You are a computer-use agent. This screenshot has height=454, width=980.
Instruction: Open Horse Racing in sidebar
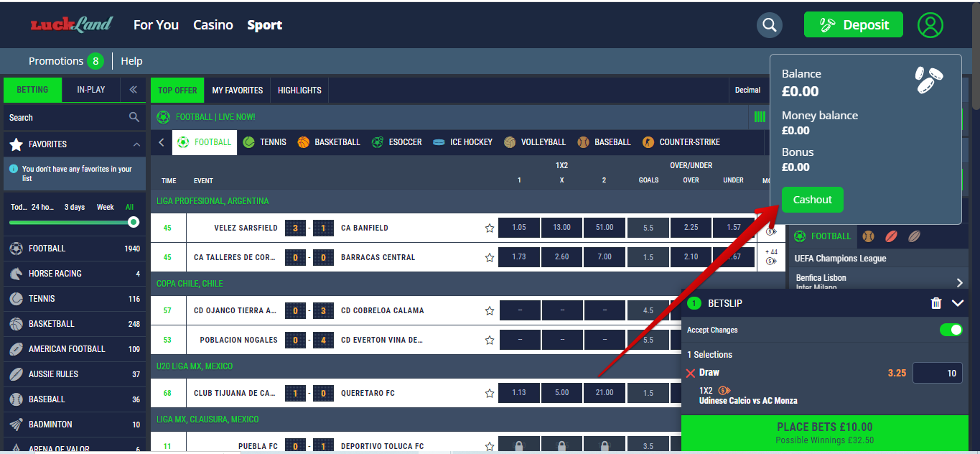click(x=75, y=274)
